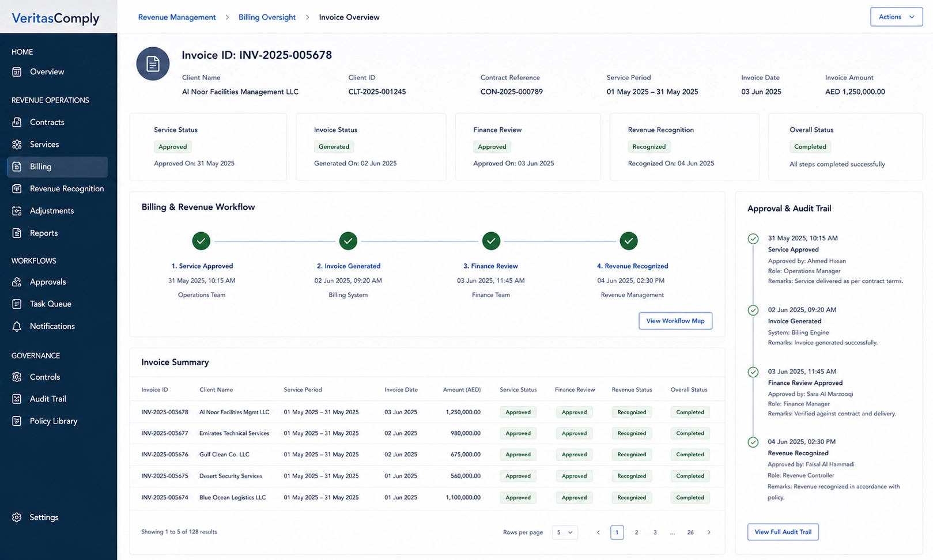Click the Completed badge in Overall Status card

pos(810,147)
